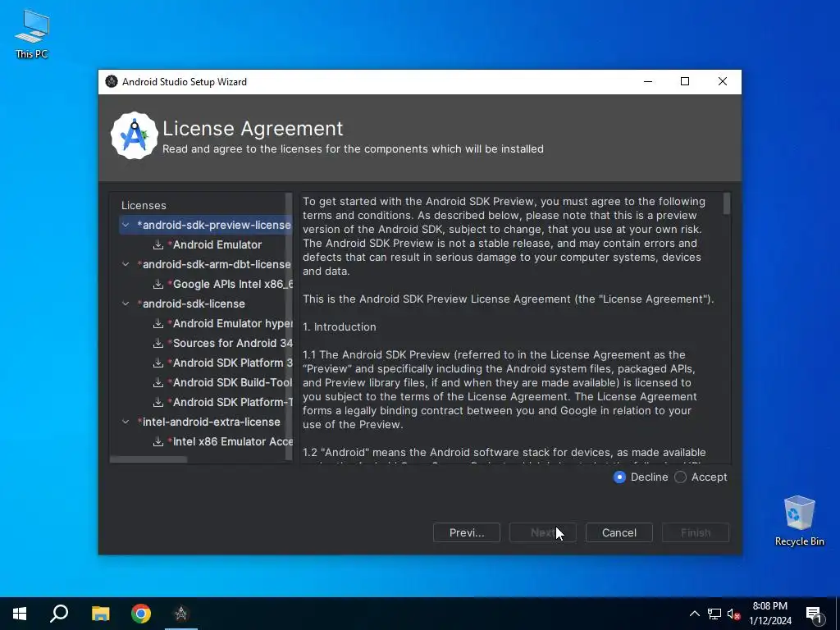This screenshot has width=840, height=630.
Task: Open the taskbar clock showing 8:08 PM
Action: click(769, 614)
